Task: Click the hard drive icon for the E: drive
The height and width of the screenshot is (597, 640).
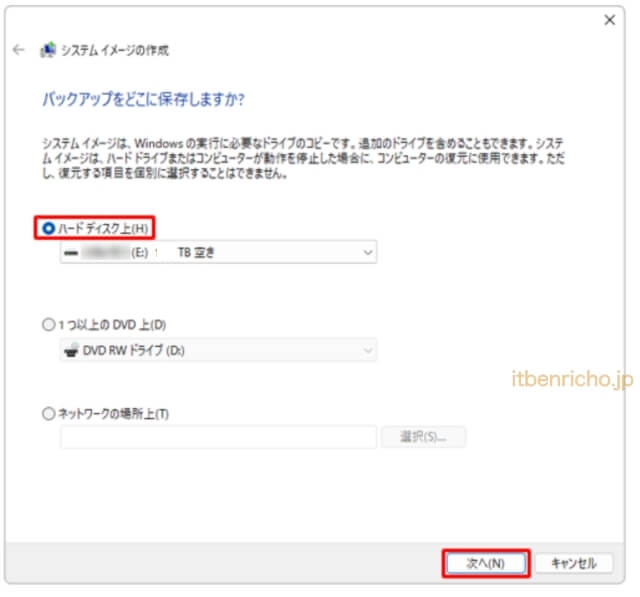Action: pos(70,253)
